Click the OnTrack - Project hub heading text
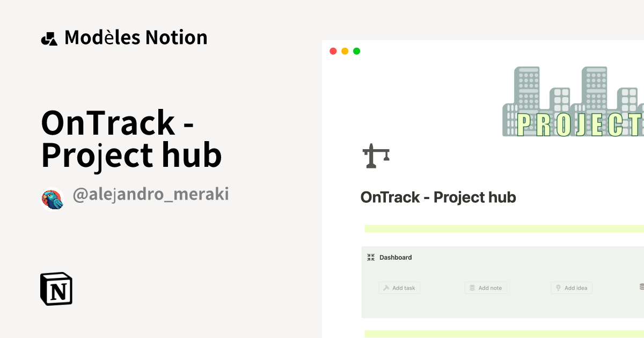644x338 pixels. coord(438,197)
